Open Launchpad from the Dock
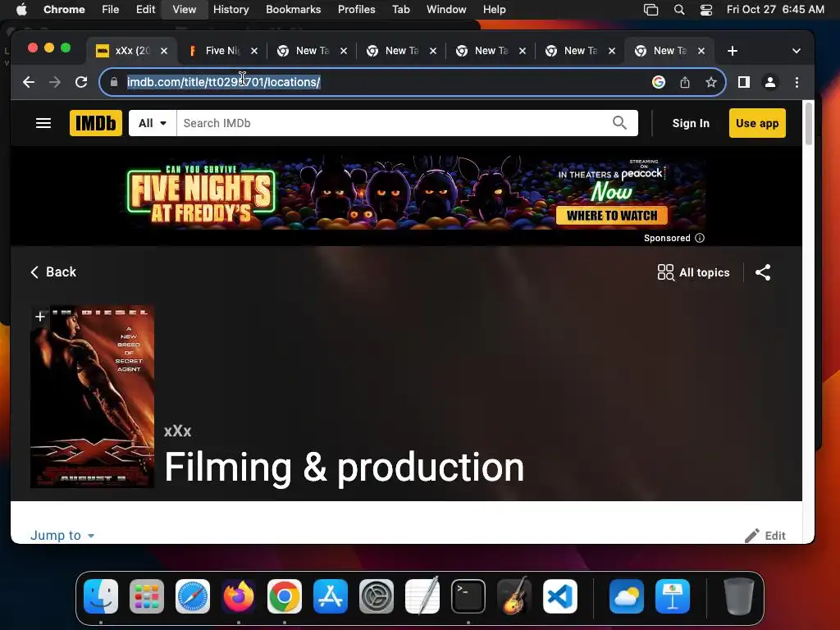This screenshot has width=840, height=630. (x=147, y=596)
